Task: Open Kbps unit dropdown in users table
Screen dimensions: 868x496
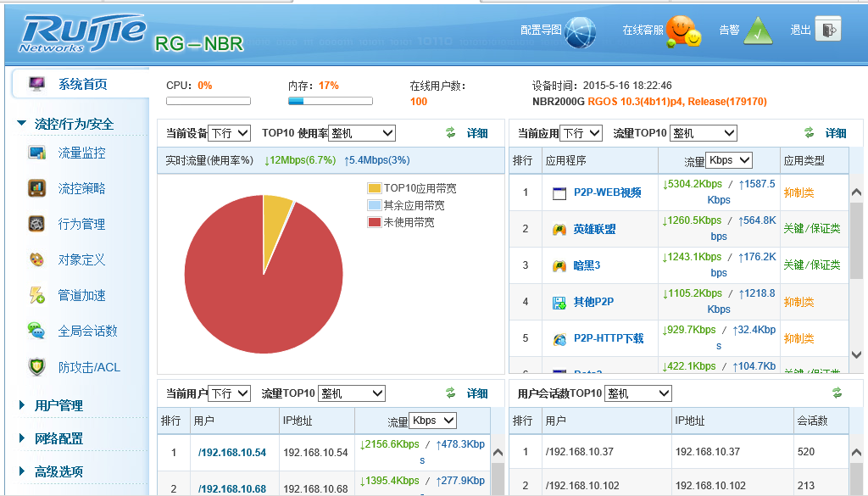Action: (x=433, y=421)
